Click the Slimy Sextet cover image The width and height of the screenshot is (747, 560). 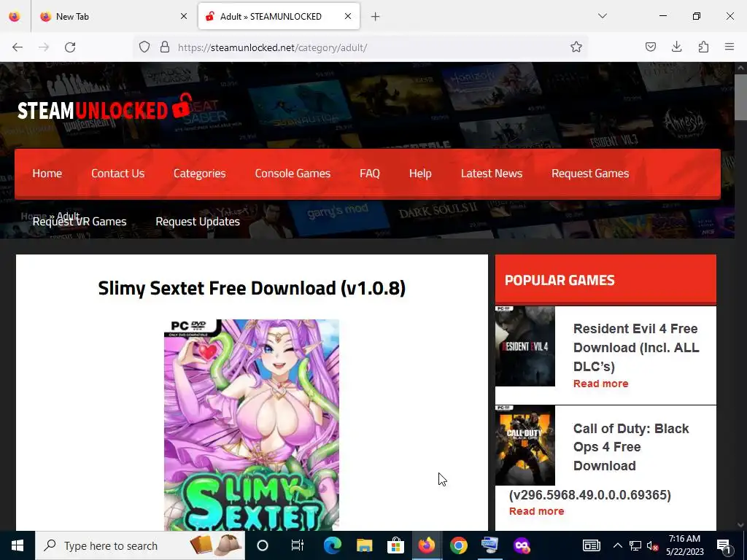252,425
